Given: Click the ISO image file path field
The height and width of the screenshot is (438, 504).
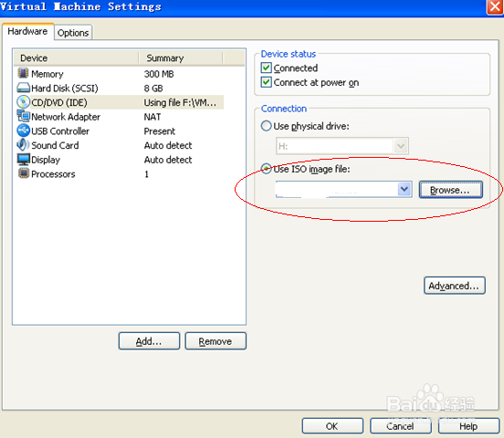Looking at the screenshot, I should click(x=336, y=189).
